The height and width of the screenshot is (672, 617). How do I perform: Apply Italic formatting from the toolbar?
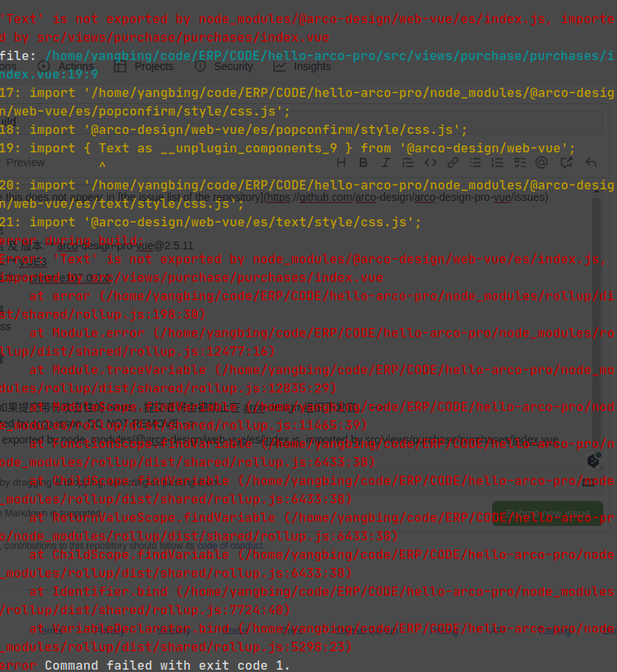pos(384,162)
